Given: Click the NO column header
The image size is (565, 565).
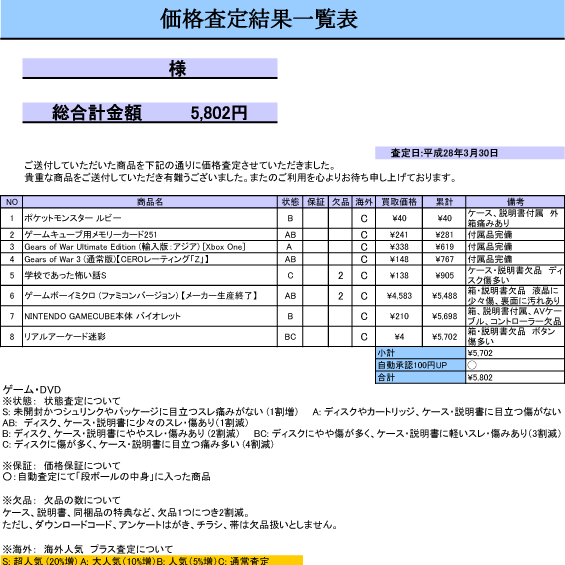Looking at the screenshot, I should tap(12, 202).
